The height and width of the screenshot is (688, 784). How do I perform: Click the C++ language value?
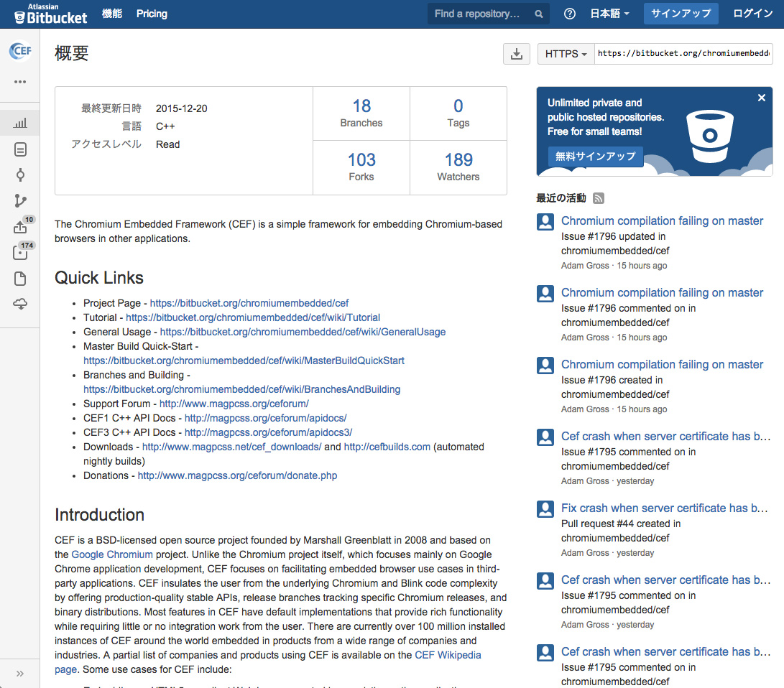165,126
